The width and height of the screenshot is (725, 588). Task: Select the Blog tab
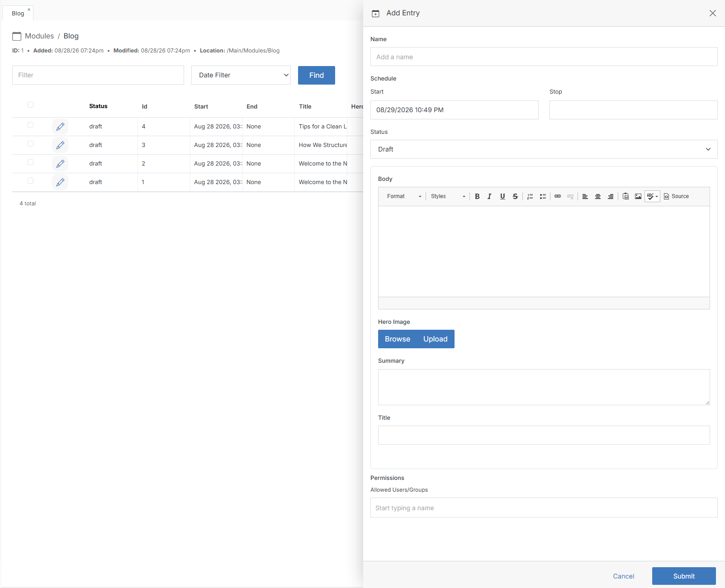[x=18, y=13]
